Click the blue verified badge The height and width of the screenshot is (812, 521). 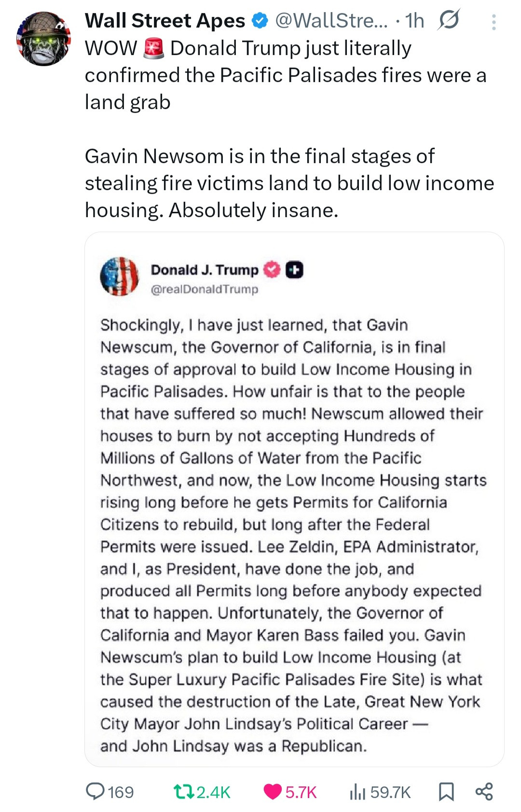260,21
